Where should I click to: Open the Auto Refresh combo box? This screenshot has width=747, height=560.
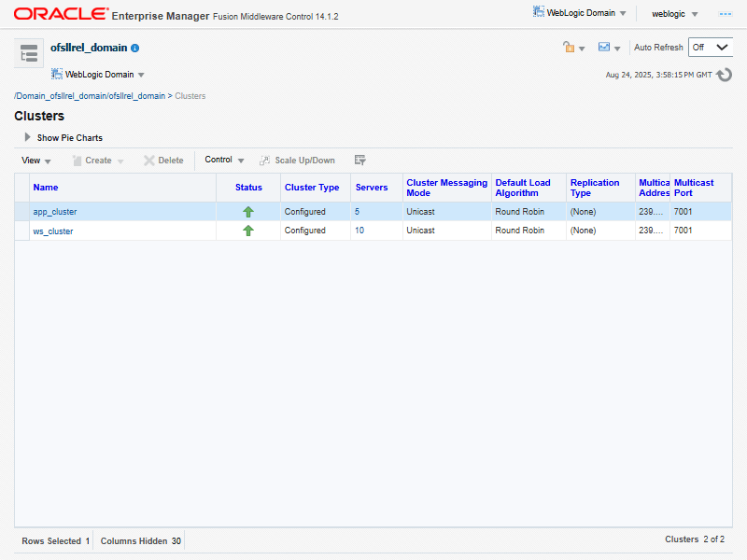pos(710,48)
